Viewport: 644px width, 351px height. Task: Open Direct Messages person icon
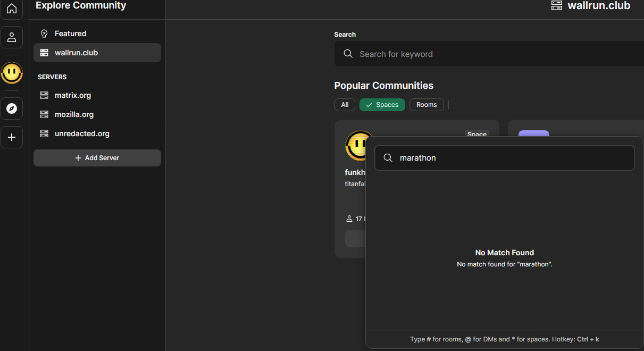(12, 37)
